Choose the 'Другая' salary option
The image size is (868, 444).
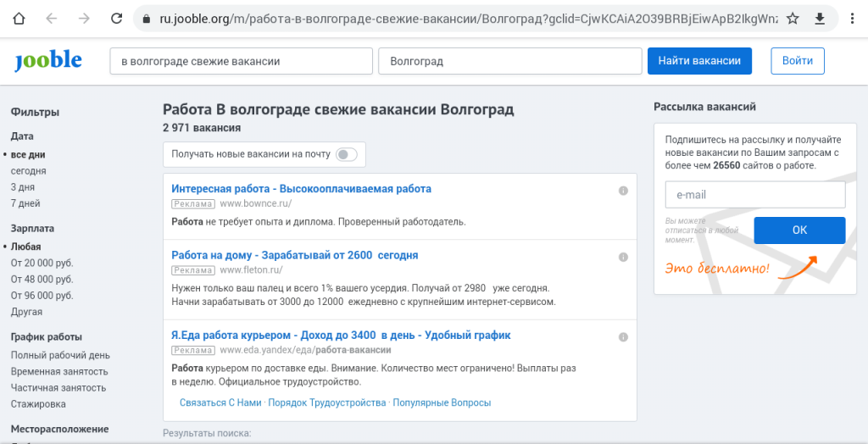(26, 312)
